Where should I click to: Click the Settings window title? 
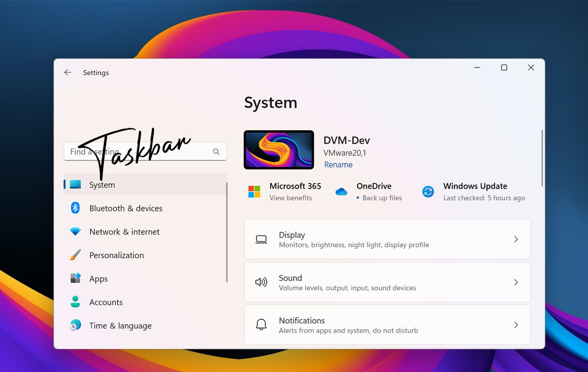[96, 73]
